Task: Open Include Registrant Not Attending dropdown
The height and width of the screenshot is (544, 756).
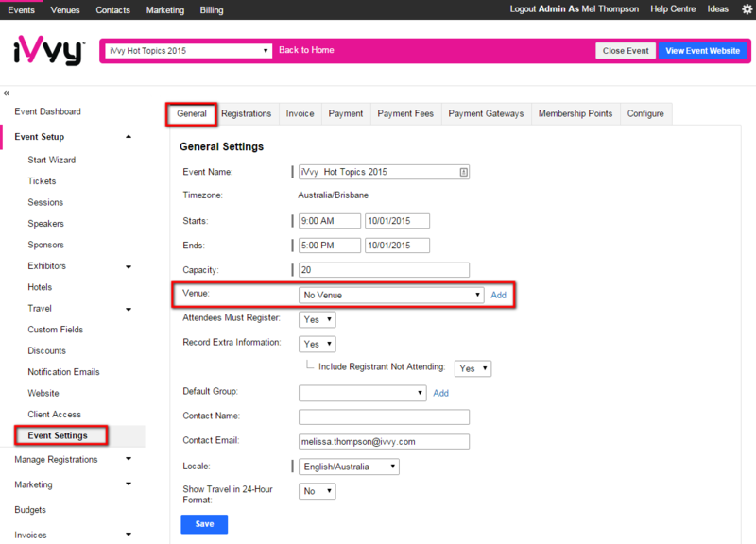Action: [473, 368]
